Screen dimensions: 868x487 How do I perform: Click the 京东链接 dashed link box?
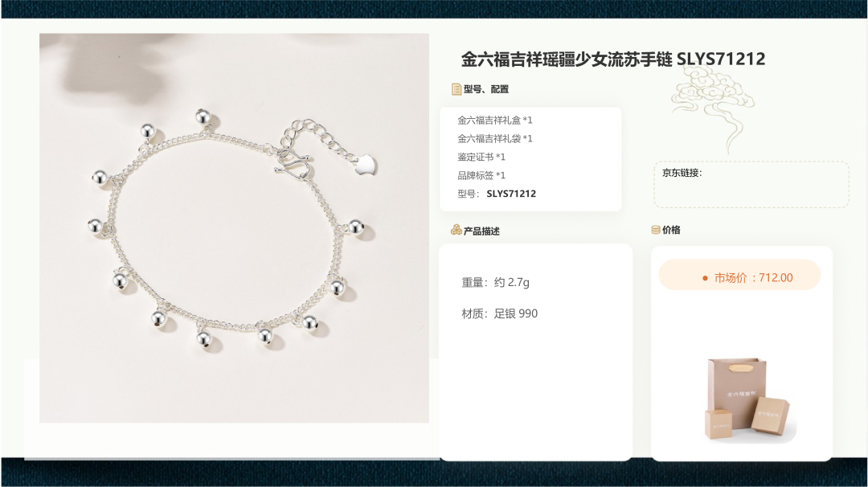[x=751, y=185]
